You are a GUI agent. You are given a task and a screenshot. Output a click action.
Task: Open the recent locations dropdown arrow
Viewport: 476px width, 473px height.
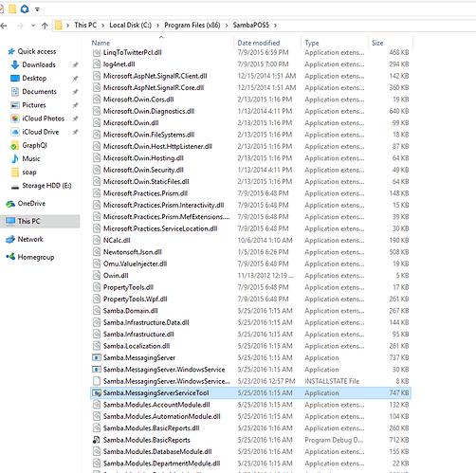tap(33, 26)
